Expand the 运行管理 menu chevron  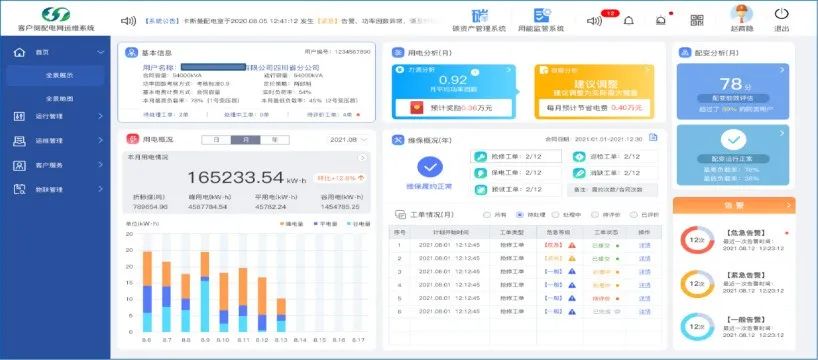pos(101,116)
